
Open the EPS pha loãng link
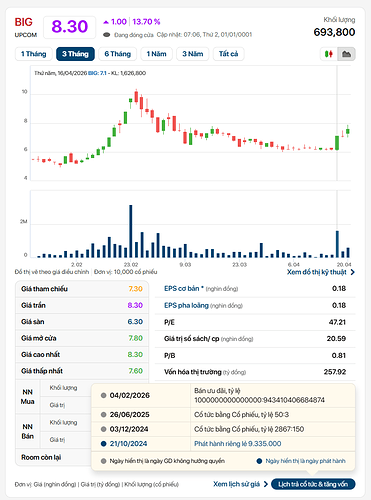coord(186,305)
